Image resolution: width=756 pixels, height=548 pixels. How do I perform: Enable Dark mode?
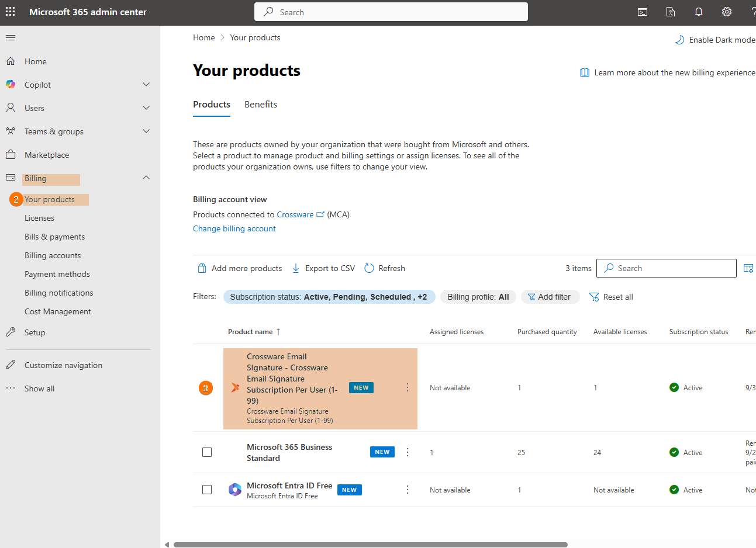(715, 40)
